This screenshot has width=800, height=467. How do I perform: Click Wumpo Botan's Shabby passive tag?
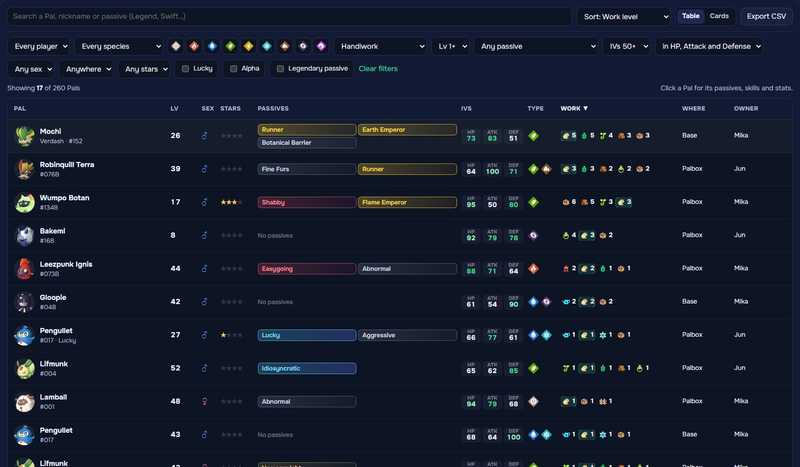(307, 203)
